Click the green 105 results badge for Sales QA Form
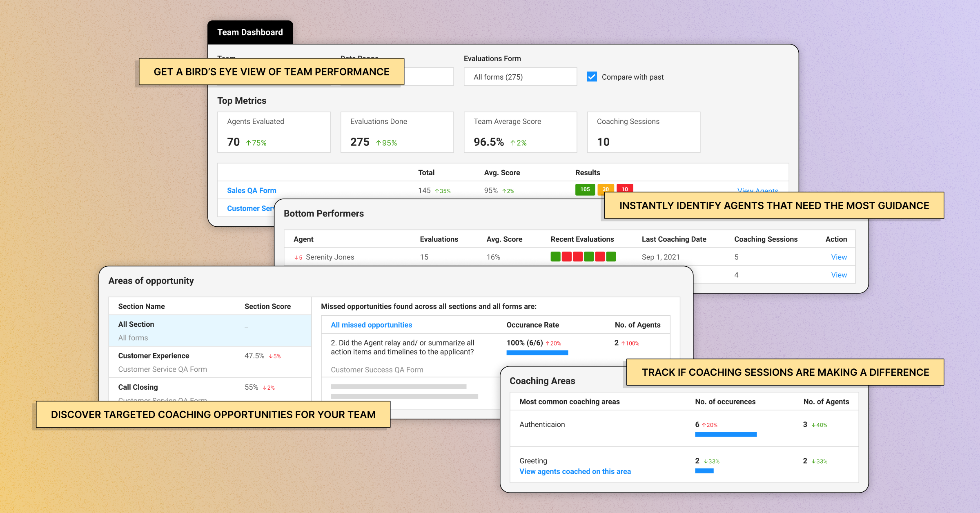The height and width of the screenshot is (513, 980). (x=585, y=190)
